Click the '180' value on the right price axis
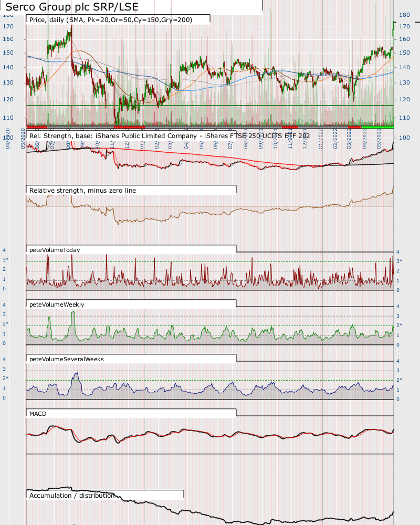 tap(404, 15)
